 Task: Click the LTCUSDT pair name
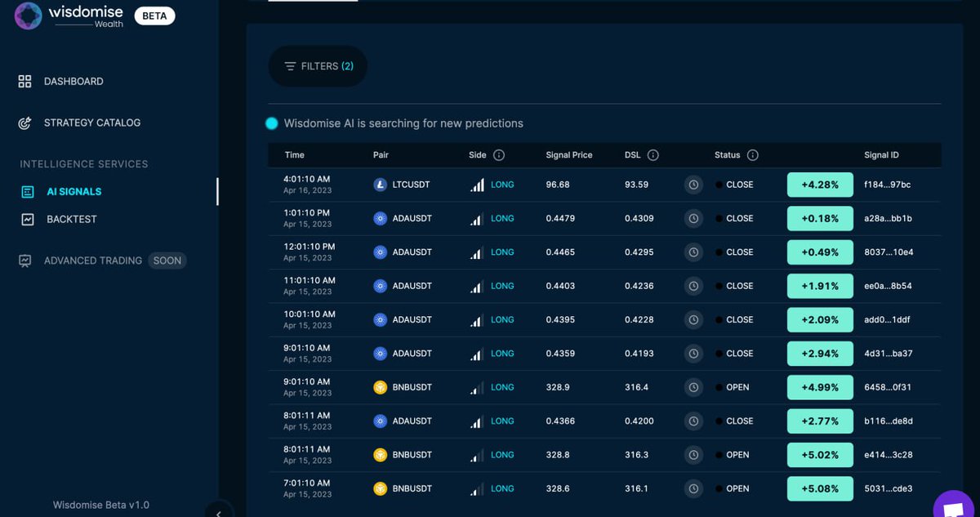[x=411, y=185]
